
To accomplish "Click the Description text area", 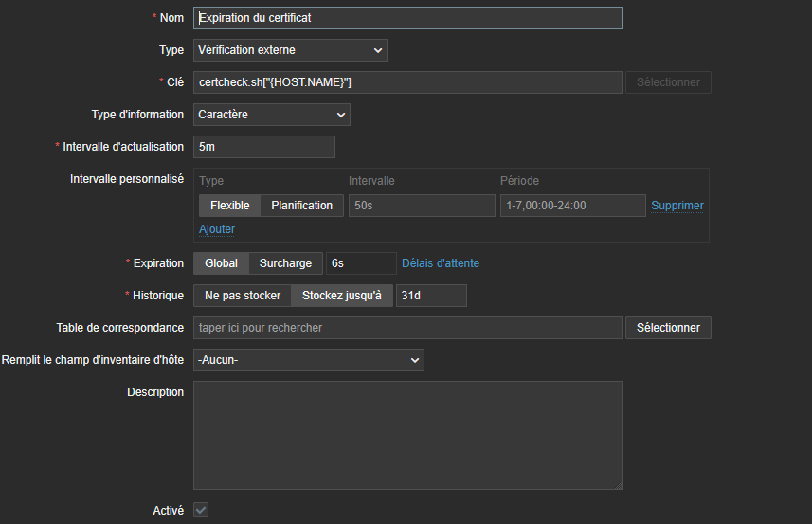I will (x=407, y=435).
